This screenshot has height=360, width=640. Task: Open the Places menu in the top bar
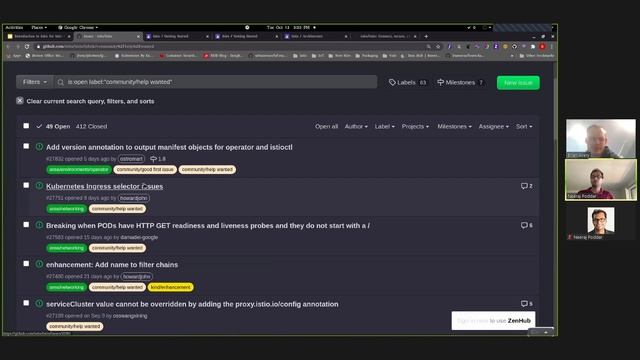(39, 27)
